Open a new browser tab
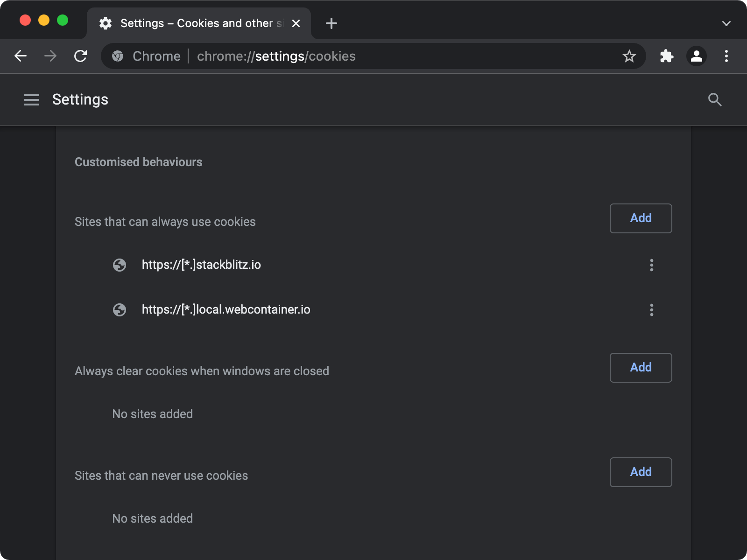747x560 pixels. click(x=331, y=23)
